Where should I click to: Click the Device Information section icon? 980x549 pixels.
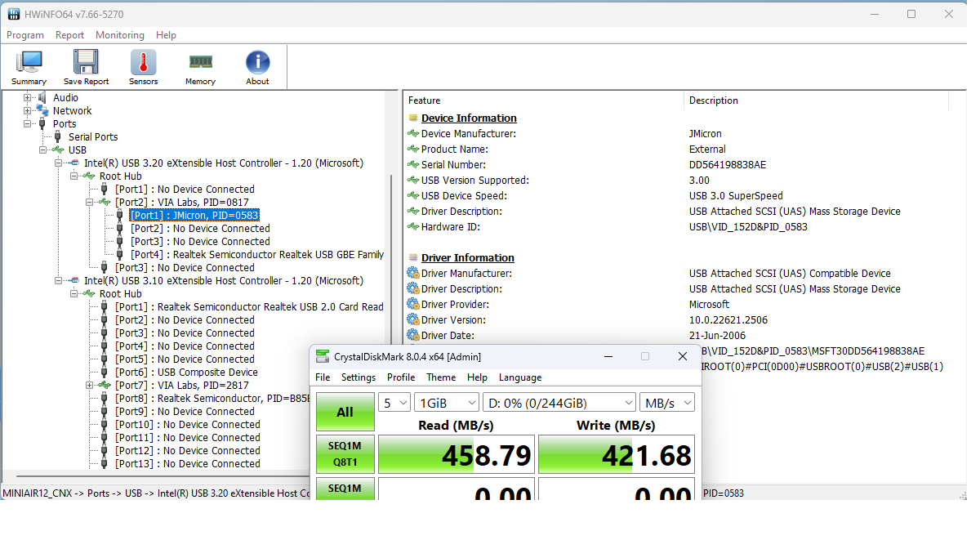(413, 118)
